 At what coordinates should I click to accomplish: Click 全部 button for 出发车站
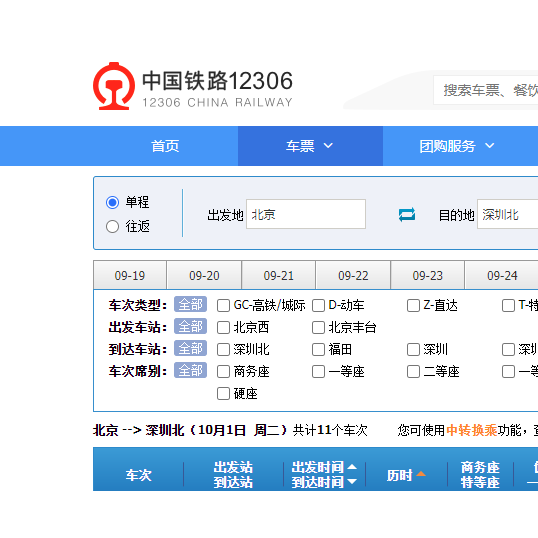coord(190,326)
